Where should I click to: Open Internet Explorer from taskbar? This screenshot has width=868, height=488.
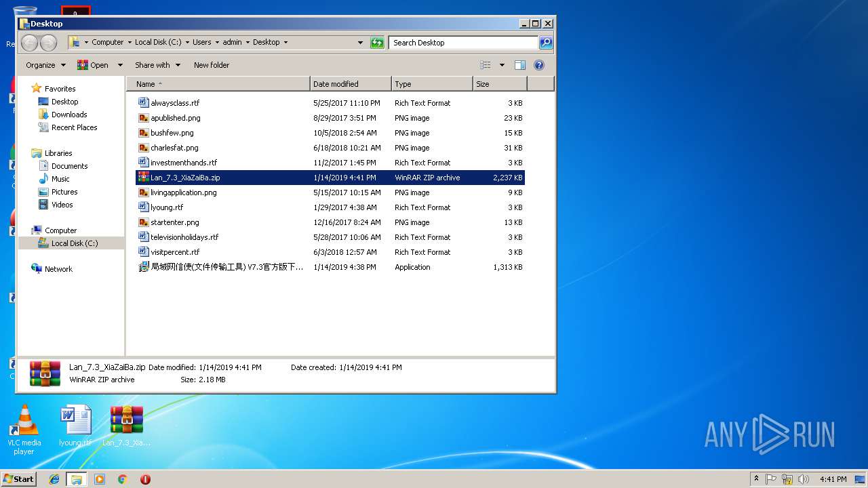coord(54,479)
